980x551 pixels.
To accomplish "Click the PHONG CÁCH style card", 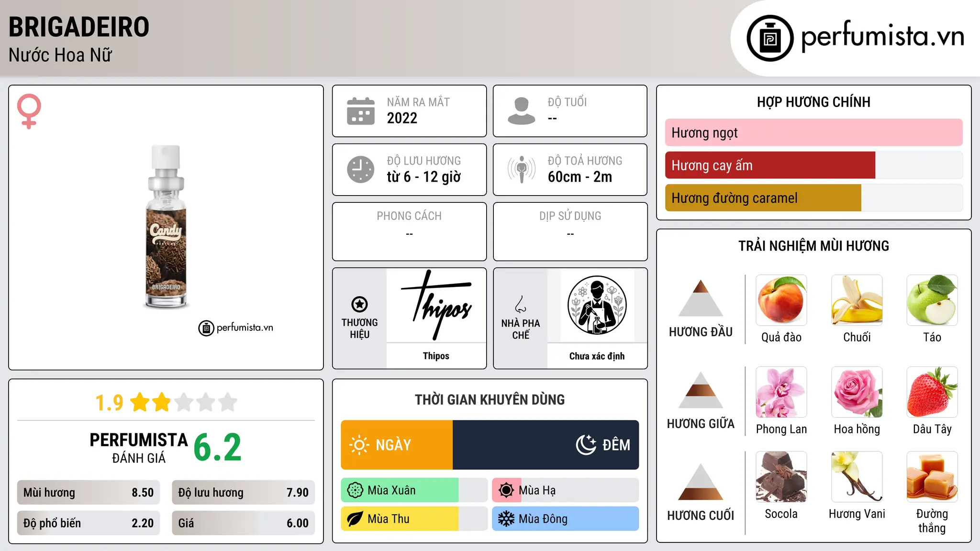I will point(409,231).
